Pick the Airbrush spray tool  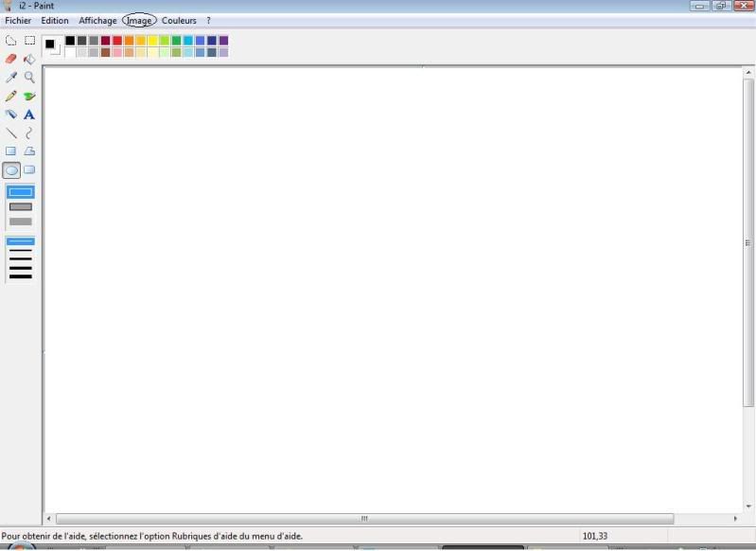10,115
